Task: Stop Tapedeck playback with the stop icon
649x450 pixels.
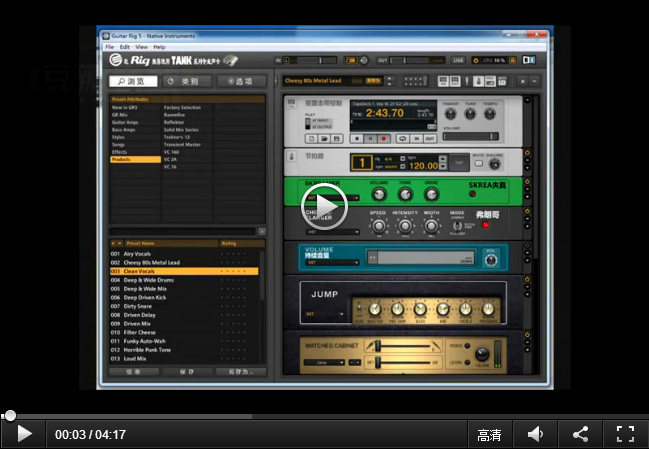Action: (356, 139)
